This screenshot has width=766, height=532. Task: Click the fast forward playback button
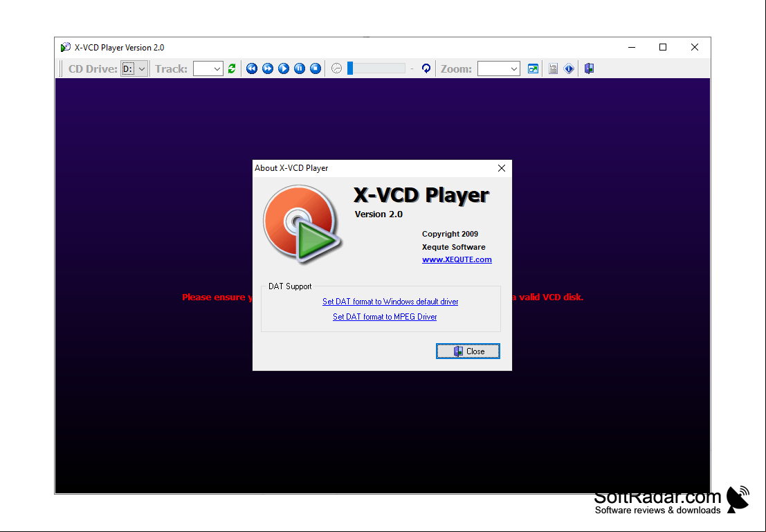point(268,69)
